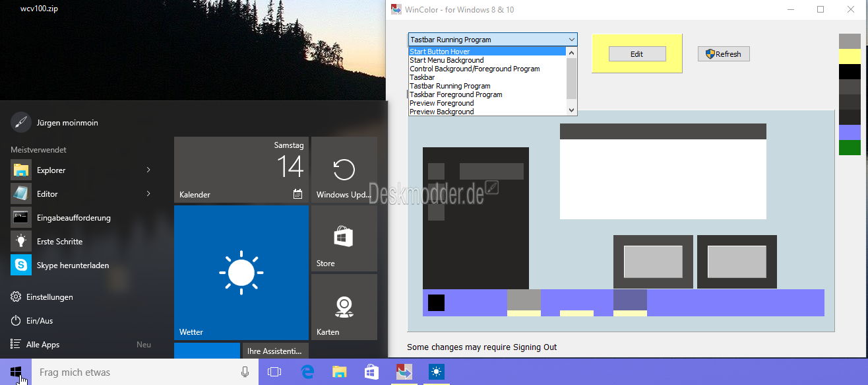The height and width of the screenshot is (385, 868).
Task: Click the Refresh button in WinColor
Action: [x=724, y=54]
